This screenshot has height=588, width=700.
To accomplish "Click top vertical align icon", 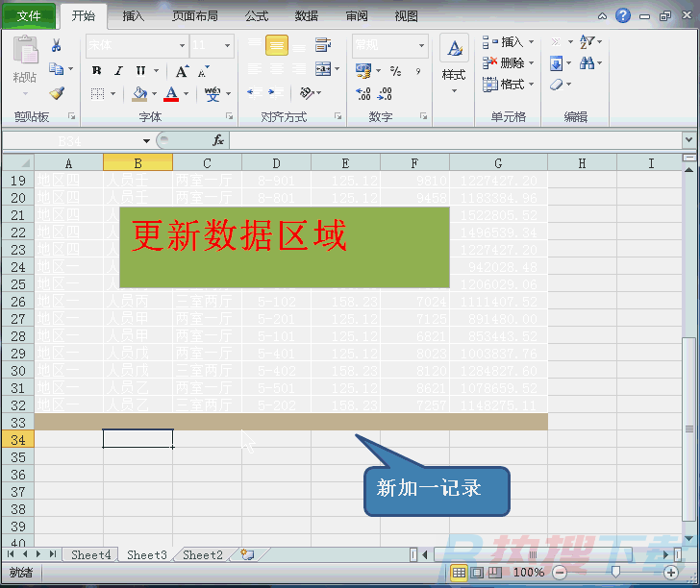I will click(x=255, y=45).
